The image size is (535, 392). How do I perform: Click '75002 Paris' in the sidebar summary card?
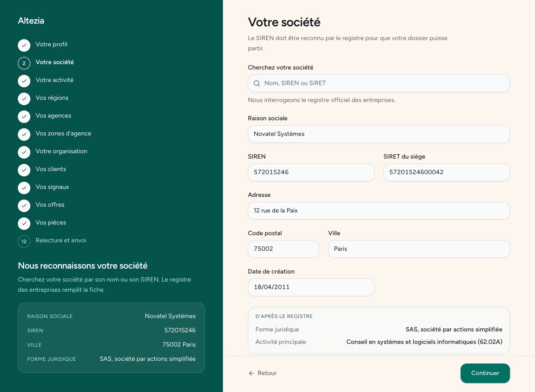click(179, 345)
